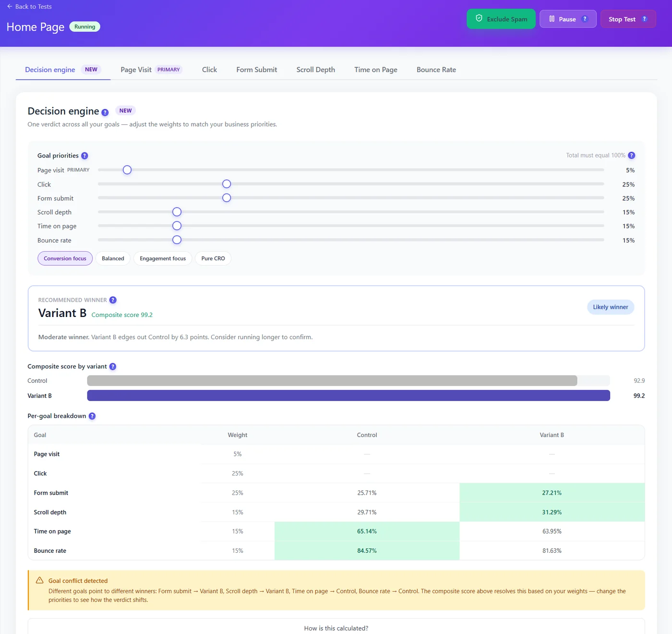
Task: Click the Running status badge
Action: coord(85,27)
